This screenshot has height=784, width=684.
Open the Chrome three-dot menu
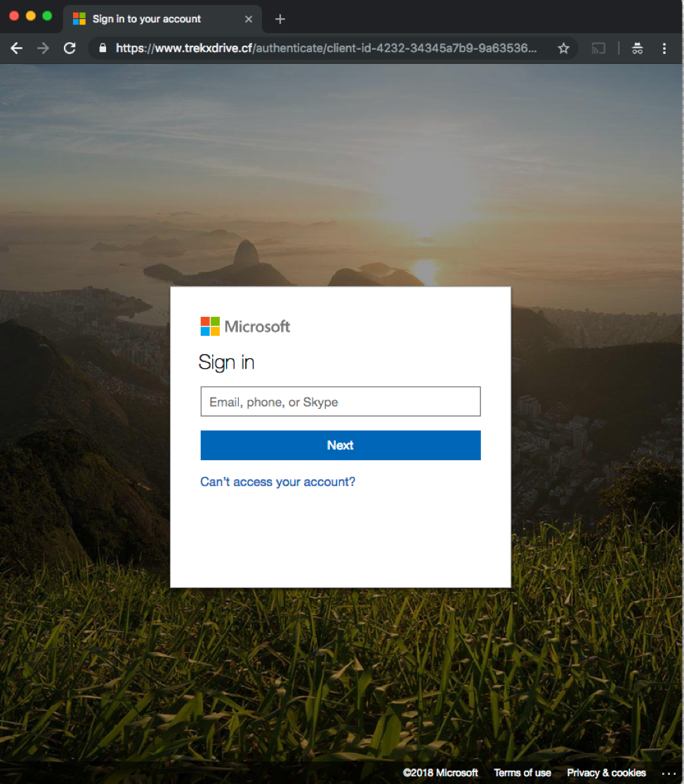point(664,48)
